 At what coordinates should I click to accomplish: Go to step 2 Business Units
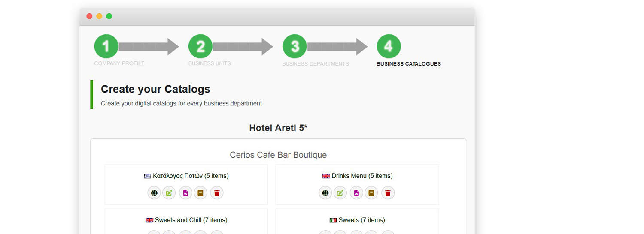(200, 46)
